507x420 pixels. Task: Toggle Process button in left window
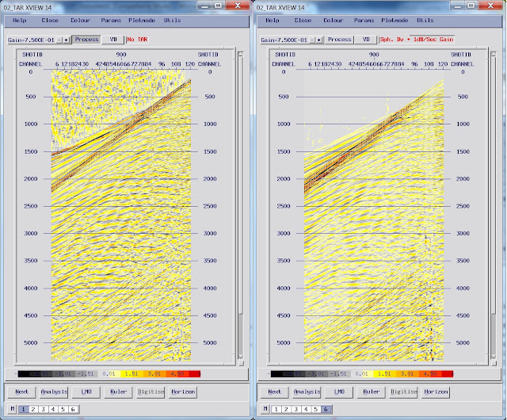pyautogui.click(x=86, y=40)
